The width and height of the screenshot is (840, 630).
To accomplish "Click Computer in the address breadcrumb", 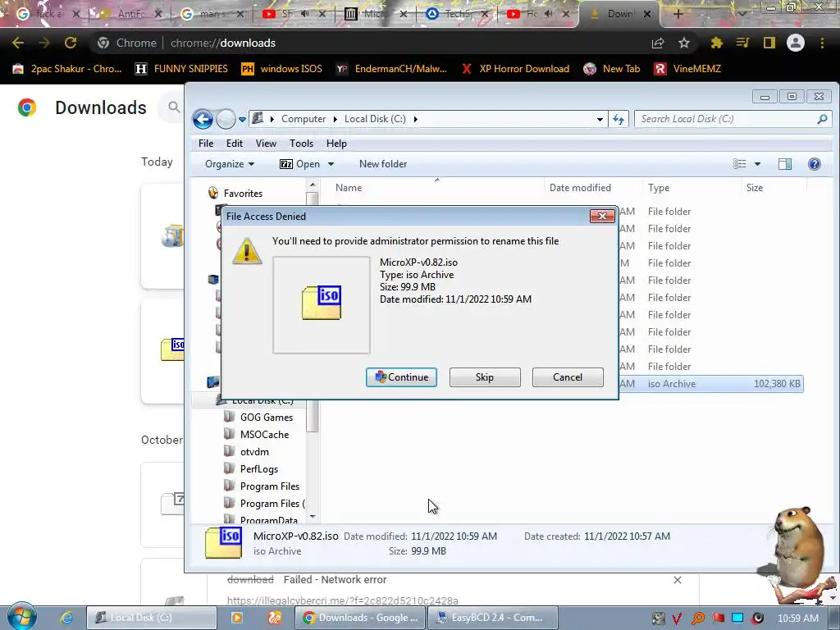I will [304, 119].
